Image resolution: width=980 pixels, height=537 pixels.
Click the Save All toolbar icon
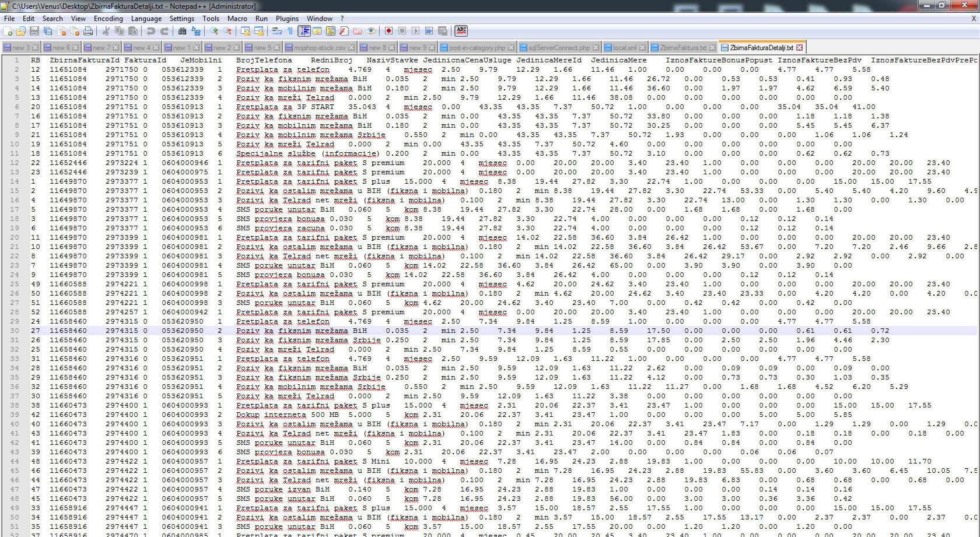coord(48,31)
